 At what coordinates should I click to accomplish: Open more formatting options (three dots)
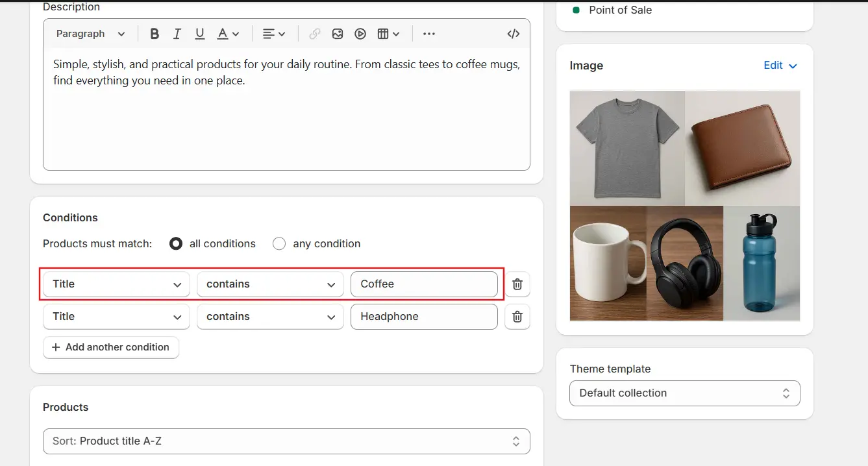pos(429,34)
